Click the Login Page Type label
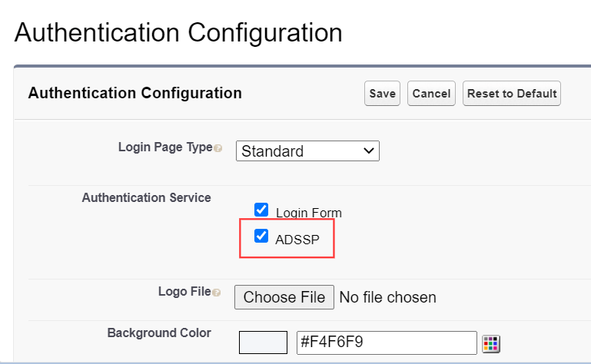The width and height of the screenshot is (591, 364). (164, 147)
